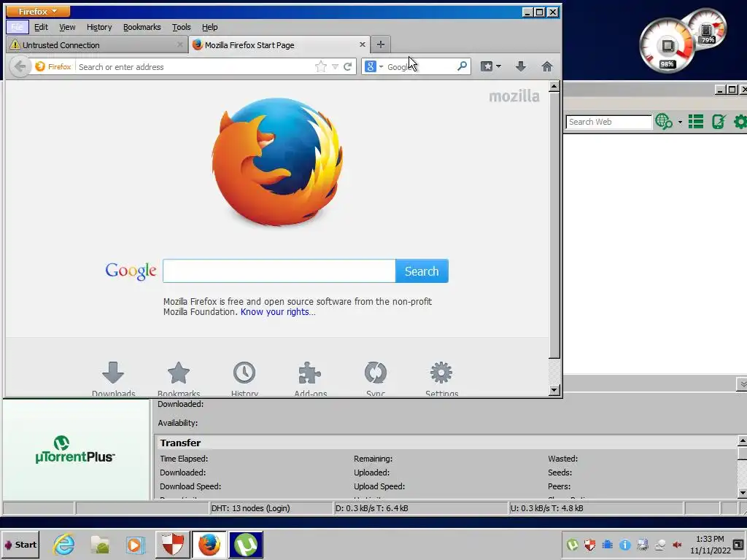Click the scroll up arrow in uTorrent Transfer pane
Image resolution: width=747 pixels, height=560 pixels.
point(742,441)
